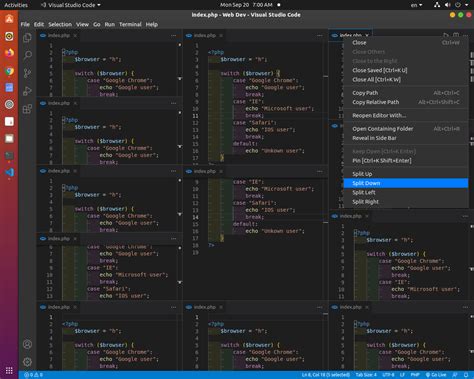Open the Manage gear menu
474x379 pixels.
tap(27, 361)
